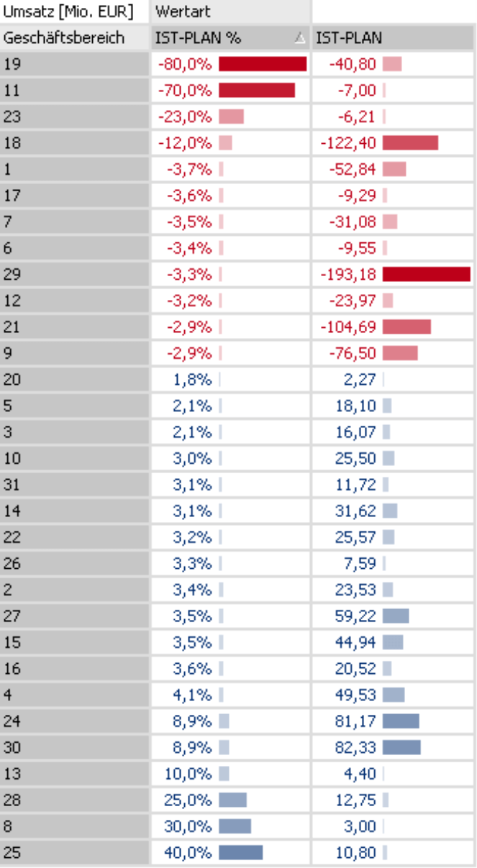
Task: Click the -104,69 value cell
Action: (x=348, y=326)
